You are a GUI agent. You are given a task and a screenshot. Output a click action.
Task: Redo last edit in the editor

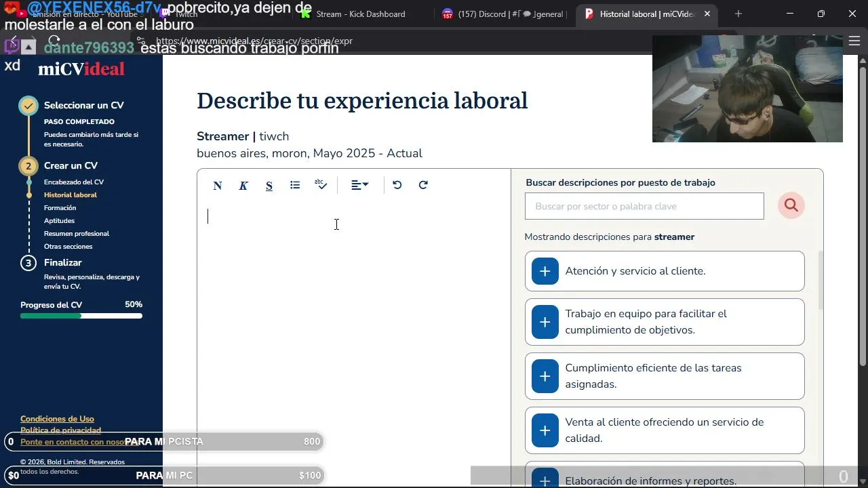423,185
